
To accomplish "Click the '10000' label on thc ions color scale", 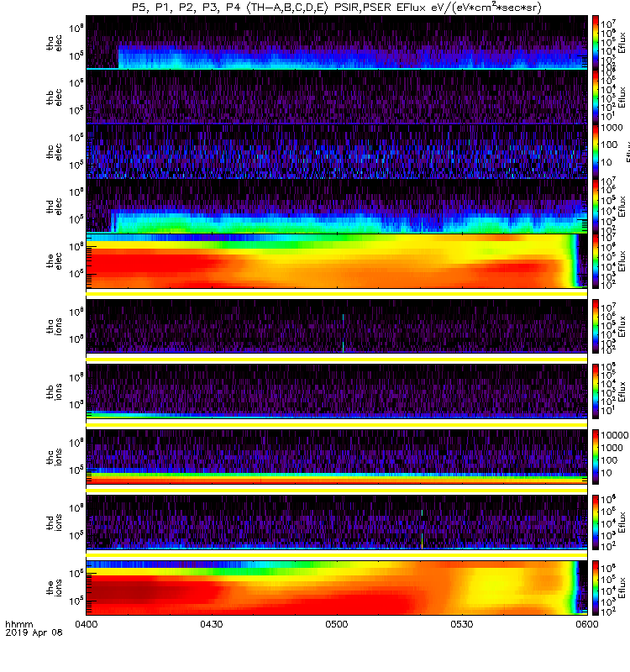I will [x=615, y=435].
